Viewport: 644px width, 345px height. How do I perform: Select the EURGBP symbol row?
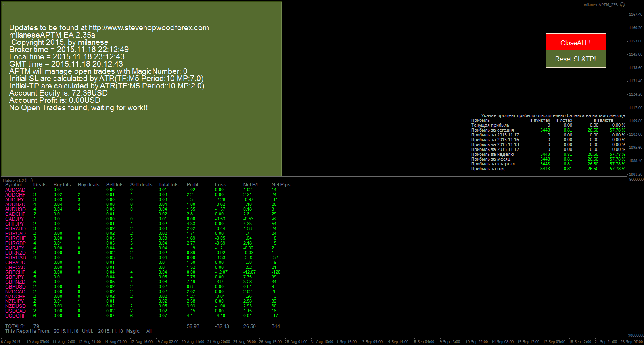click(x=141, y=243)
